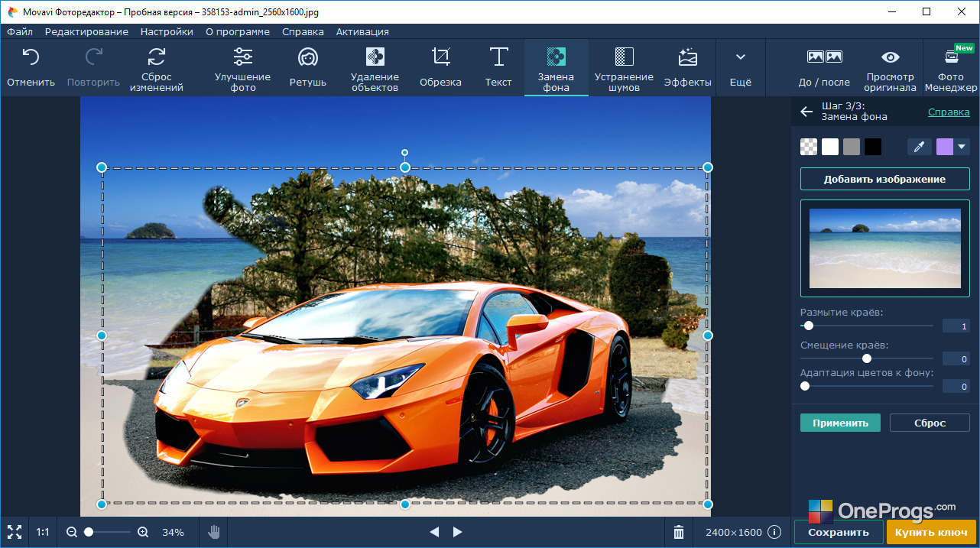Screen dimensions: 980x548
Task: Open the Настройки menu
Action: pos(167,31)
